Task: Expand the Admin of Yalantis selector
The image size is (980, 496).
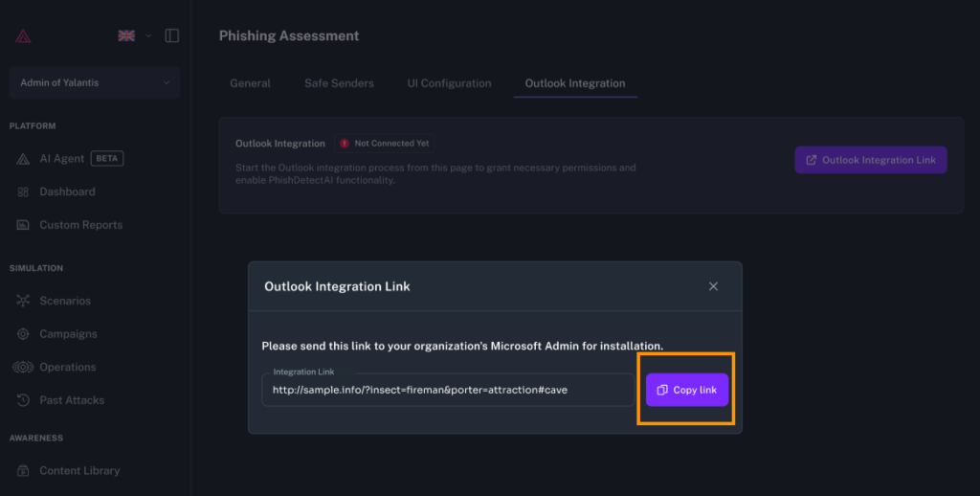Action: coord(94,83)
